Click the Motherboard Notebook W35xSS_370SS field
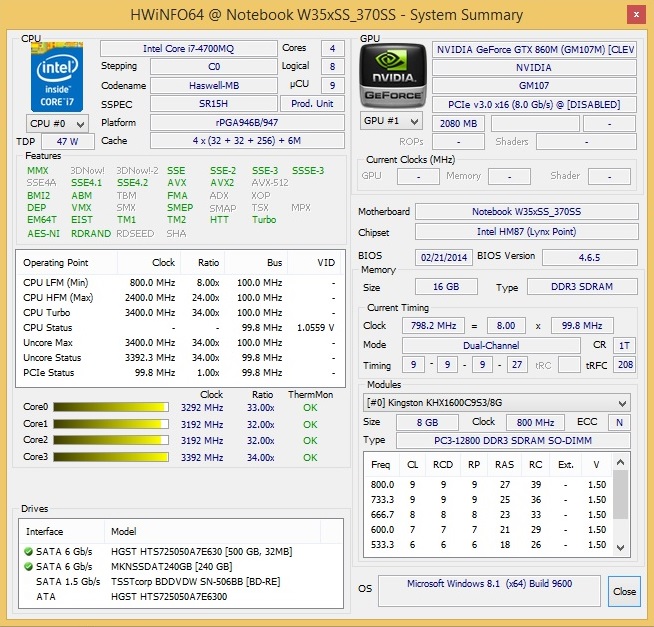 [526, 212]
